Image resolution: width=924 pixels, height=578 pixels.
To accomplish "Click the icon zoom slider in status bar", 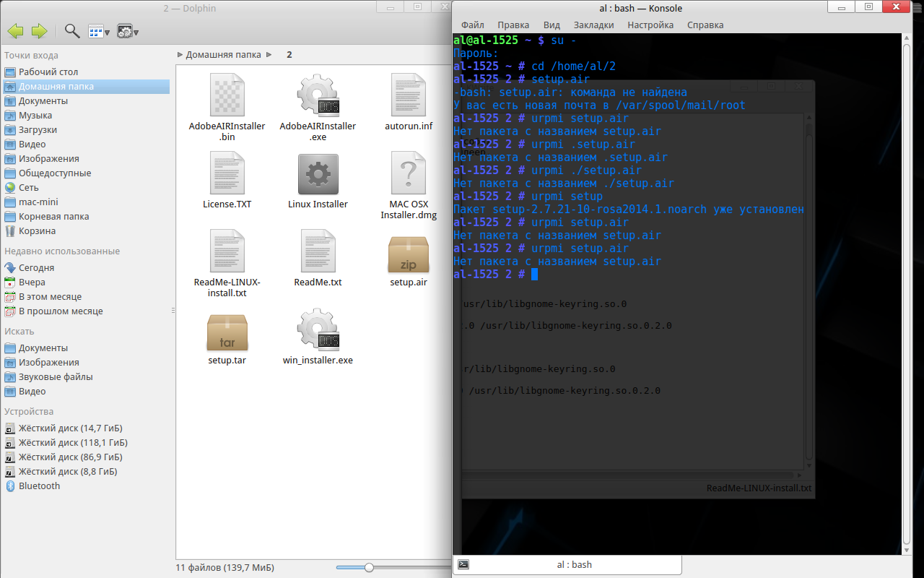I will pyautogui.click(x=369, y=568).
